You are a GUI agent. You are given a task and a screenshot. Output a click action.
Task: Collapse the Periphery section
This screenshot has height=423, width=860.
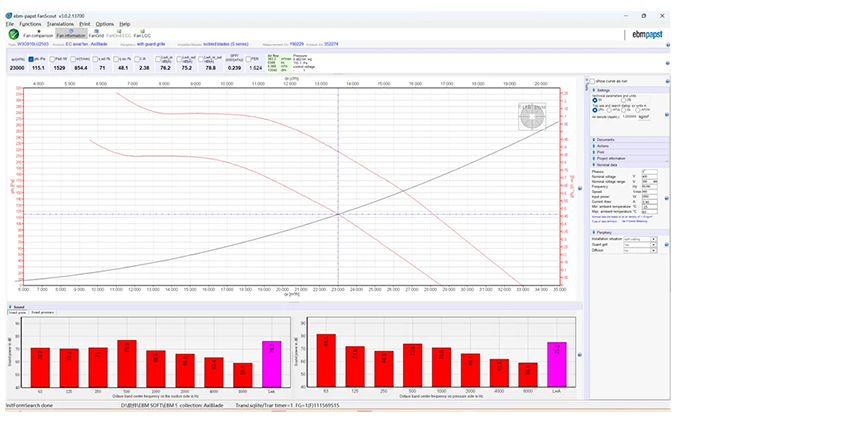pyautogui.click(x=630, y=233)
